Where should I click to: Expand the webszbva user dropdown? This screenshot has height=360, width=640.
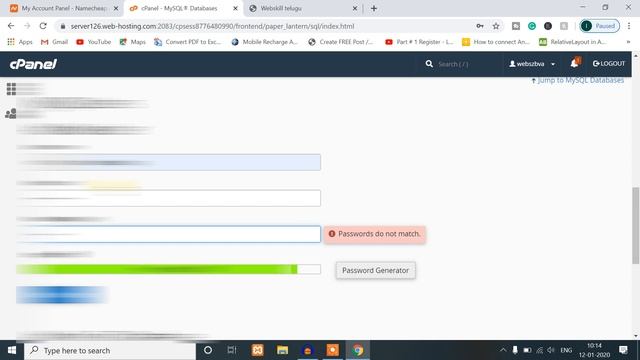click(532, 64)
